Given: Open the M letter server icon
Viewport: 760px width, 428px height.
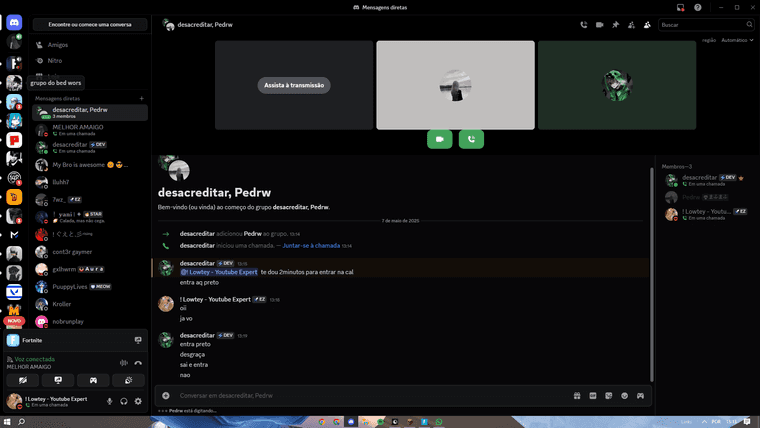Looking at the screenshot, I should coord(14,235).
